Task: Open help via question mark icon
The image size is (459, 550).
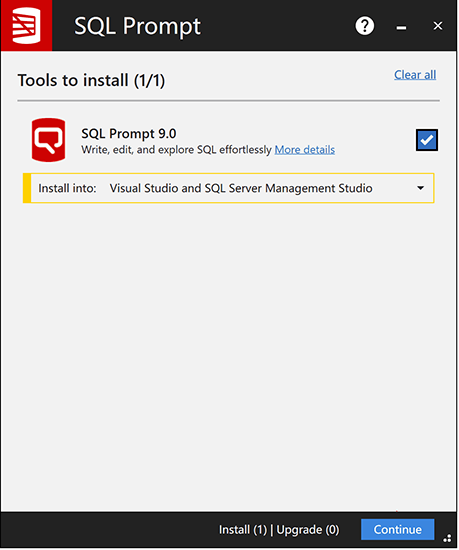Action: pos(365,26)
